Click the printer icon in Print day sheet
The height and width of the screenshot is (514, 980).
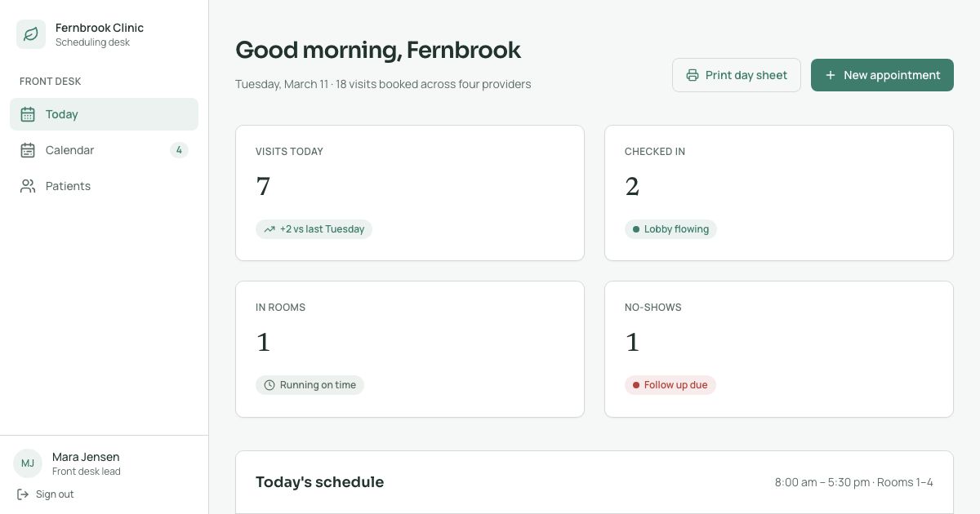(x=693, y=75)
